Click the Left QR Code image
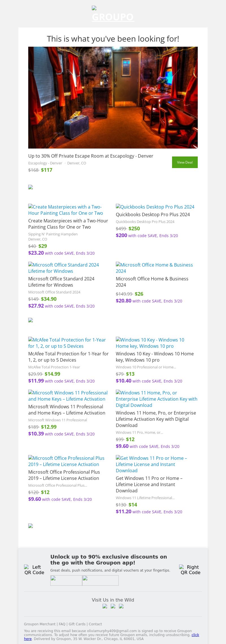226x644 pixels. click(34, 570)
